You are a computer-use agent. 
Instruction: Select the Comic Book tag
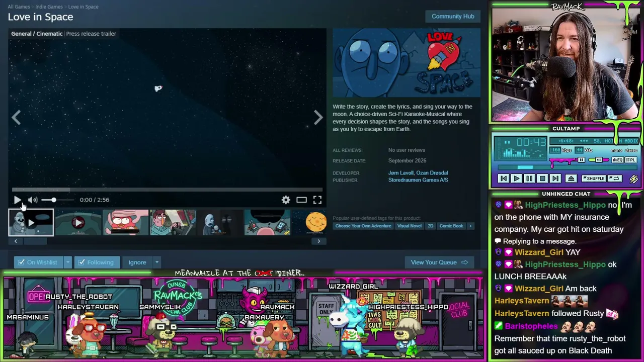(x=451, y=226)
